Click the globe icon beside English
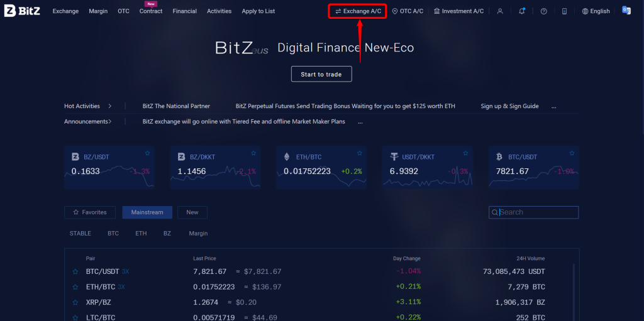 point(586,11)
